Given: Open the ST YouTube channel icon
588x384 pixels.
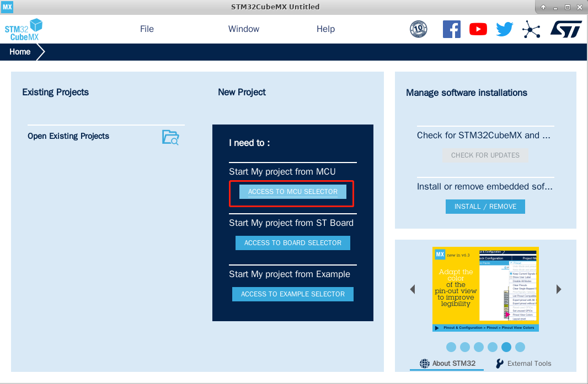Looking at the screenshot, I should pos(478,29).
